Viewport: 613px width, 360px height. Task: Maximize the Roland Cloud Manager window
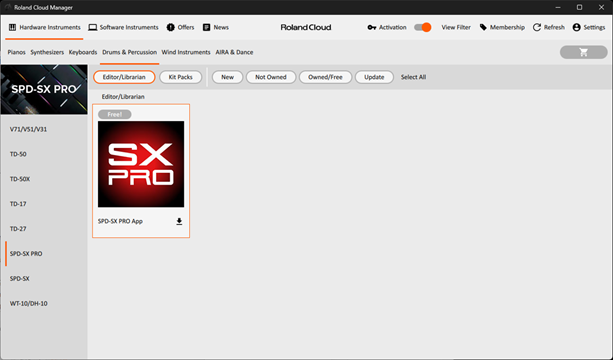pos(579,7)
